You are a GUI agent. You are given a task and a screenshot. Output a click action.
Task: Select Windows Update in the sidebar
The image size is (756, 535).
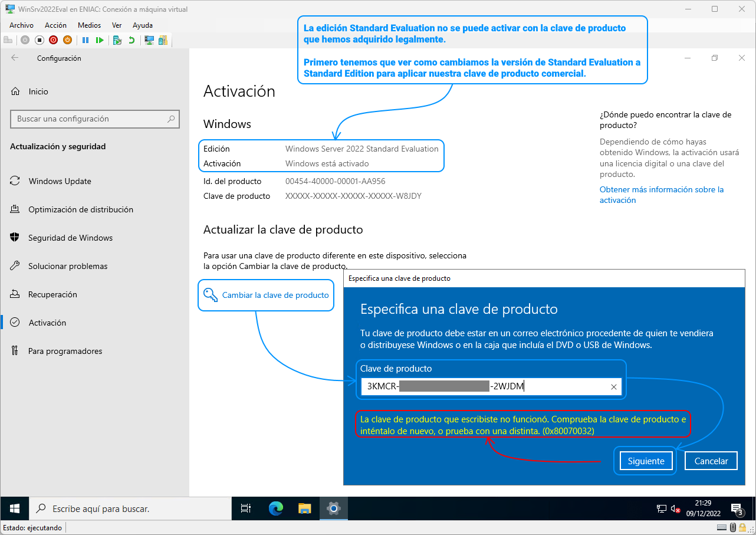click(x=94, y=181)
